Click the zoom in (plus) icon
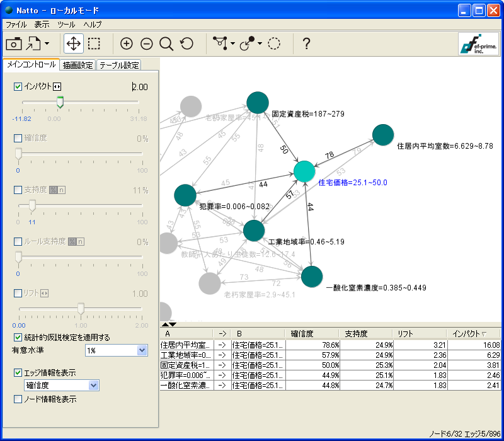504x441 pixels. (x=127, y=43)
